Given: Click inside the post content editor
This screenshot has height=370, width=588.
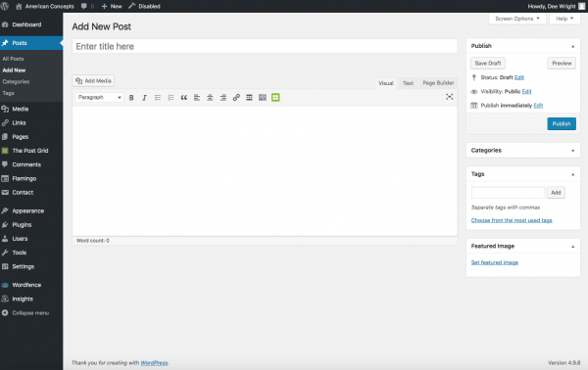Looking at the screenshot, I should tap(265, 171).
